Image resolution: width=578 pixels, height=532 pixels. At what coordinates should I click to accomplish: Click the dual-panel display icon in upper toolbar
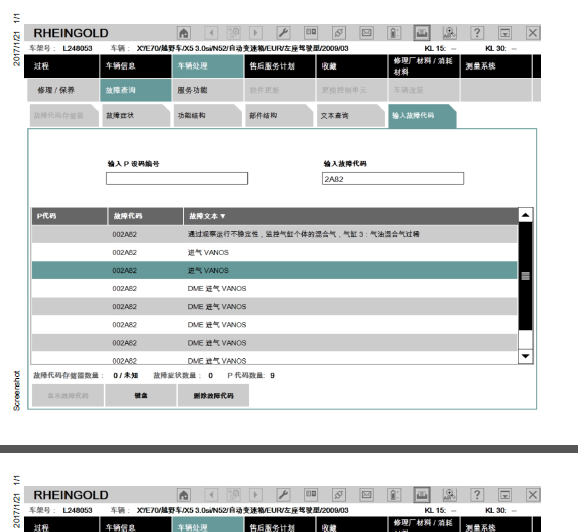click(x=311, y=33)
